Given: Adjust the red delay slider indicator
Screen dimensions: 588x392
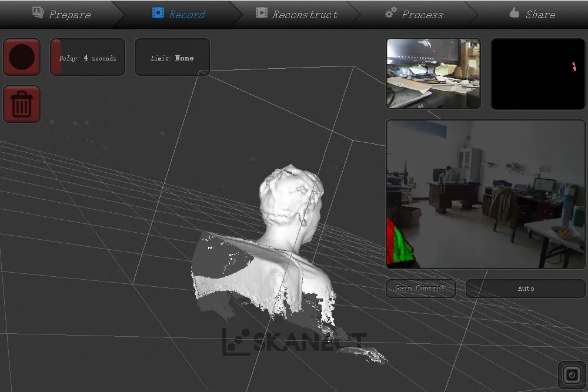Looking at the screenshot, I should (x=57, y=57).
